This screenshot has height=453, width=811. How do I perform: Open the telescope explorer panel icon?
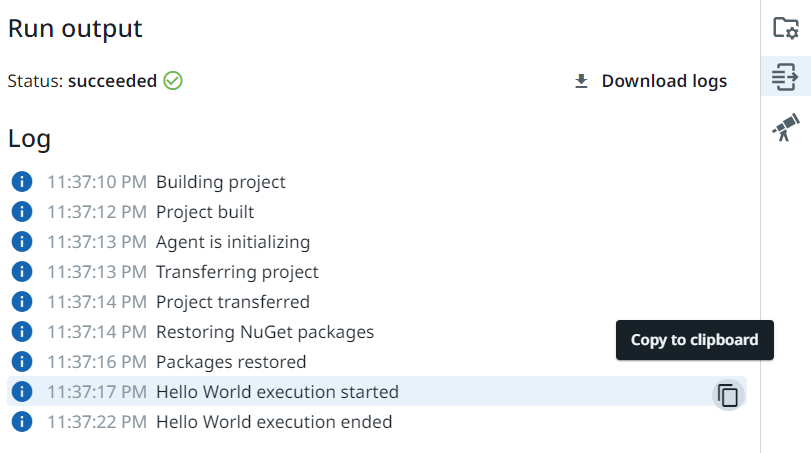(785, 127)
